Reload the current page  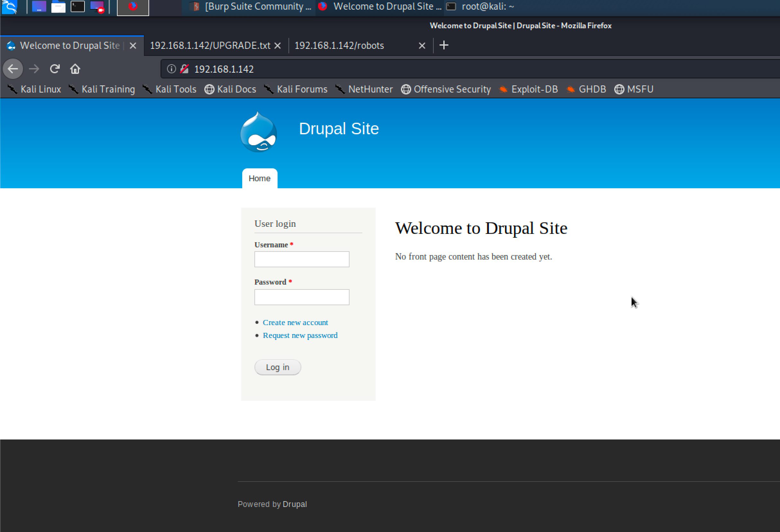pyautogui.click(x=55, y=69)
